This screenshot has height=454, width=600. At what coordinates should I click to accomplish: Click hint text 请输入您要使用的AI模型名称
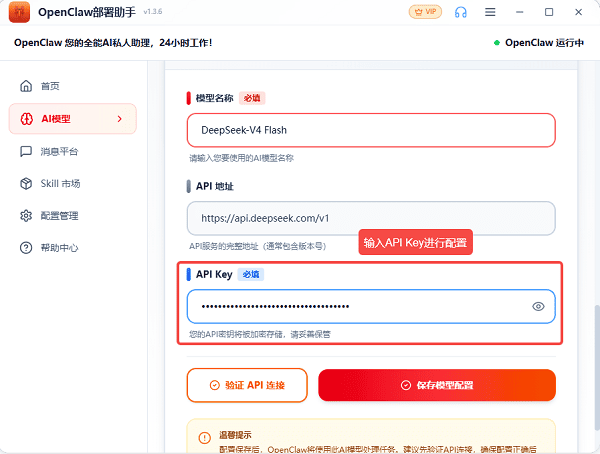pos(241,158)
